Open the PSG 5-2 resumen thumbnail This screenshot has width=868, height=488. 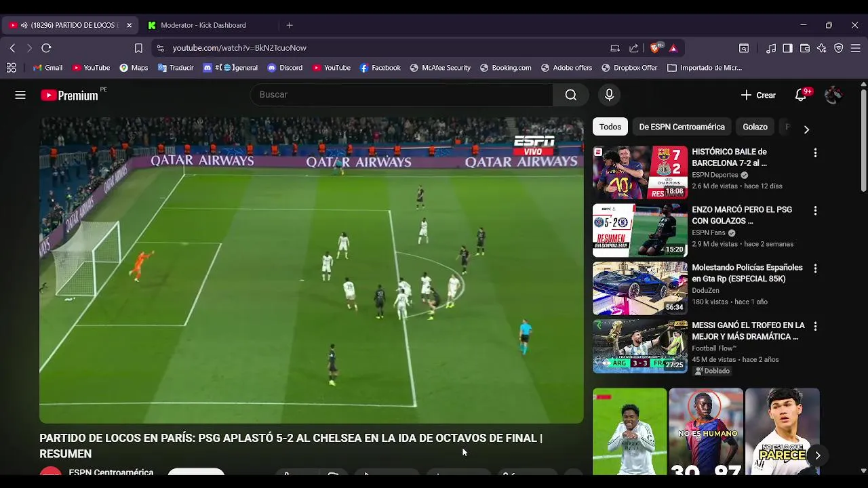(640, 230)
